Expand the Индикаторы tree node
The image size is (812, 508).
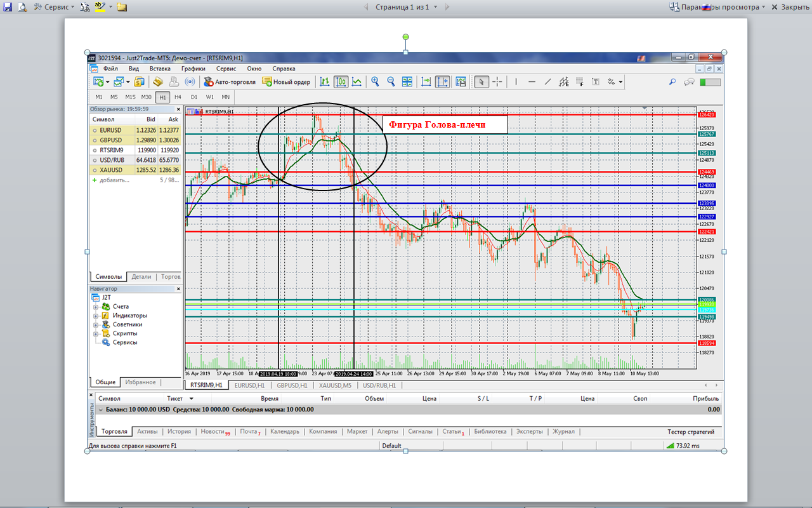coord(96,316)
